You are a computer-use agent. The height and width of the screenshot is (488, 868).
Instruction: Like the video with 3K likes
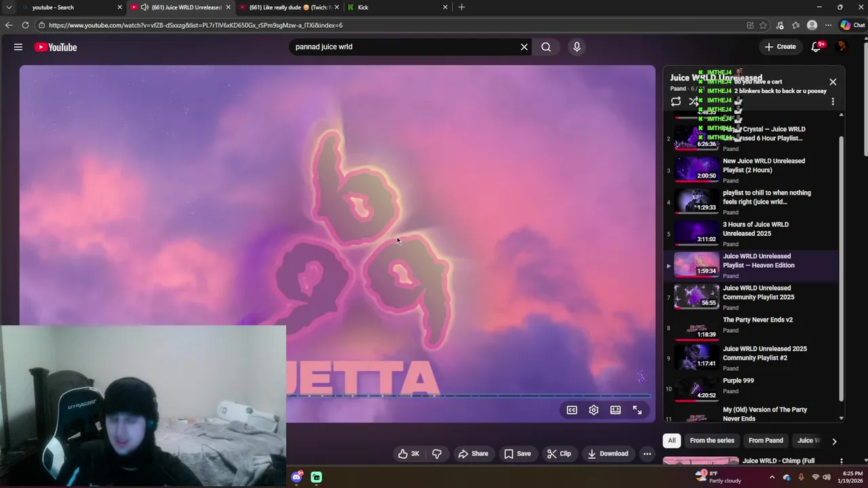[409, 453]
